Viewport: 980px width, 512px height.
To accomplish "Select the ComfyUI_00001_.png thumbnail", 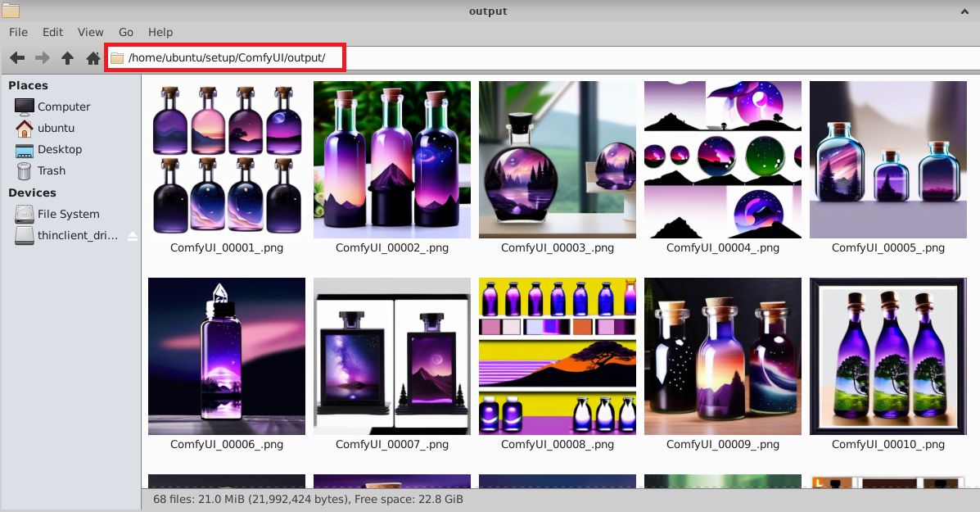I will tap(227, 160).
